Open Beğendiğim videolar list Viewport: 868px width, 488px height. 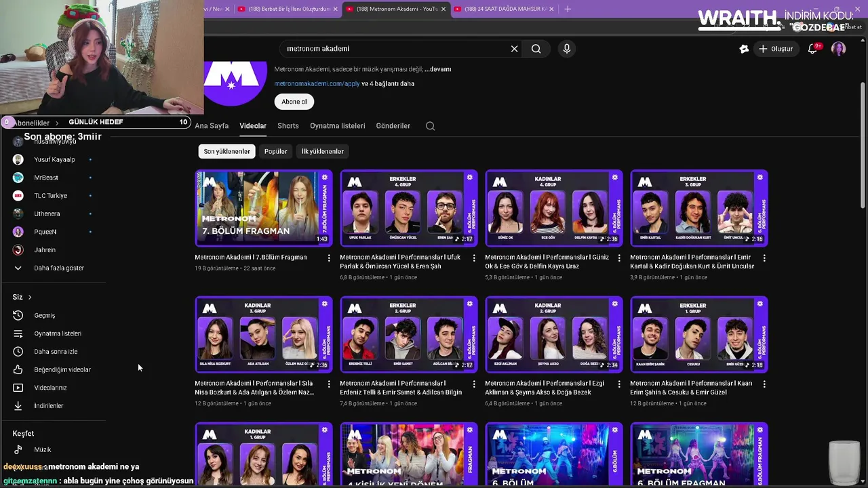pyautogui.click(x=53, y=369)
